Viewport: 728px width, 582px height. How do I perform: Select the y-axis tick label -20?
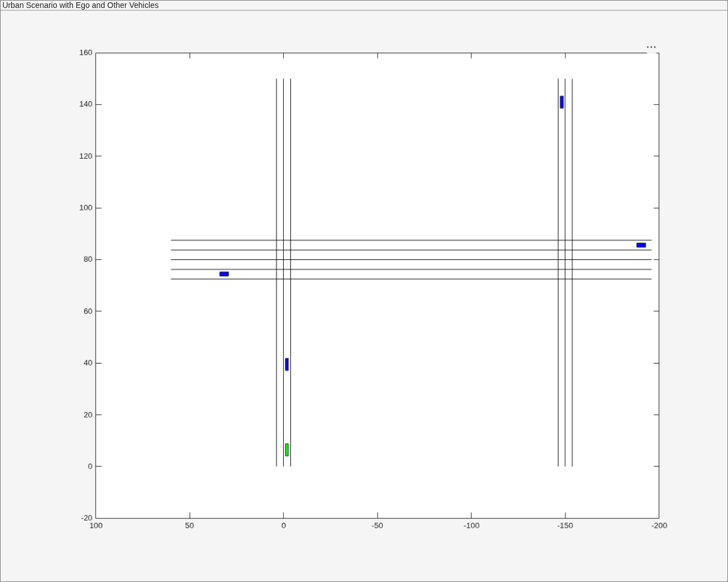pyautogui.click(x=86, y=518)
